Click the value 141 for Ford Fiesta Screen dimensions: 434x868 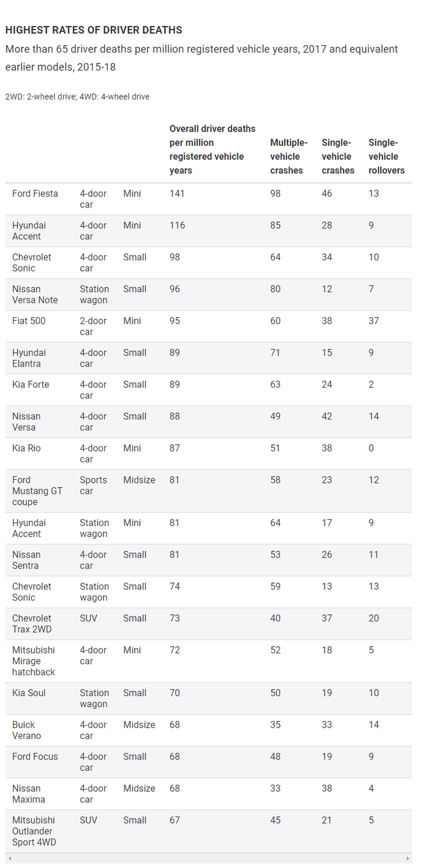177,193
